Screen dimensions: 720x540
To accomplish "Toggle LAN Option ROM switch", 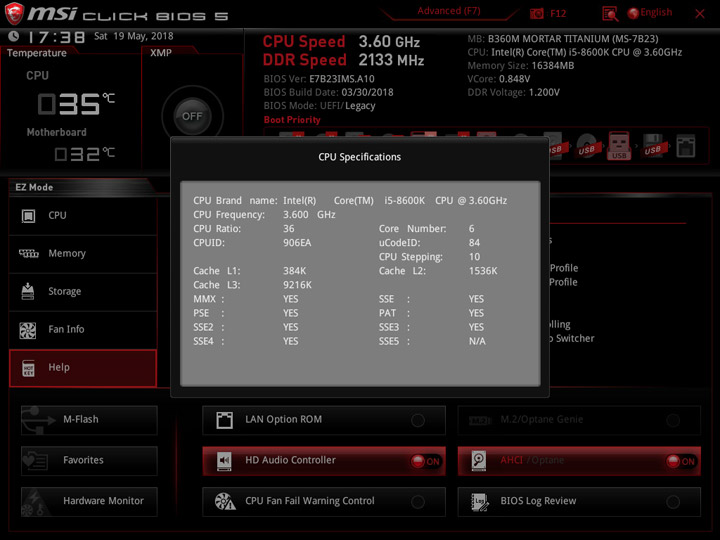I will [x=418, y=420].
